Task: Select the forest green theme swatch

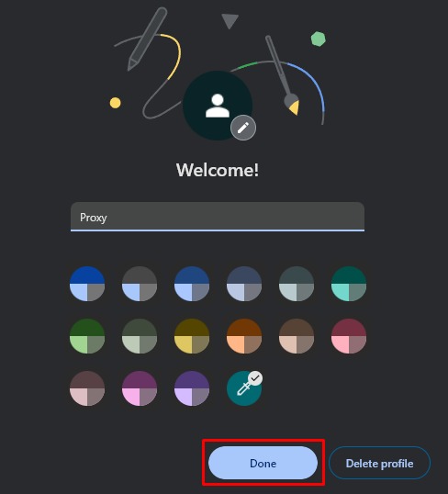Action: tap(87, 336)
